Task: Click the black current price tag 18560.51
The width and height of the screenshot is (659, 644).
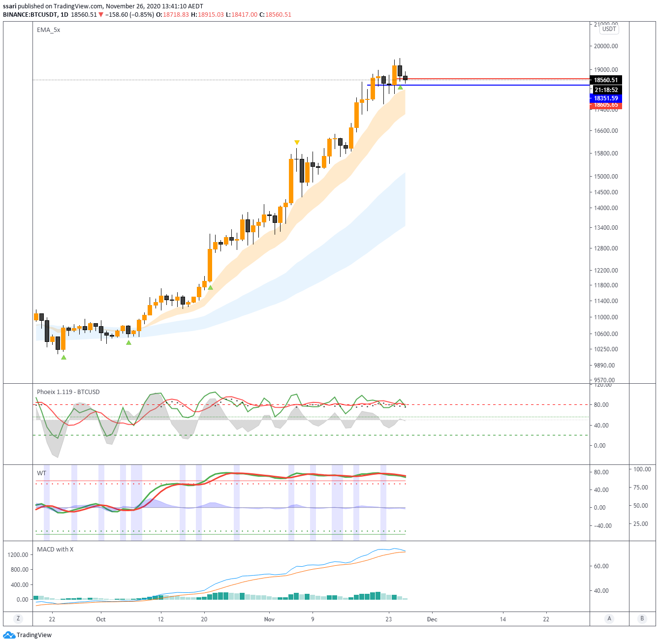Action: (606, 80)
